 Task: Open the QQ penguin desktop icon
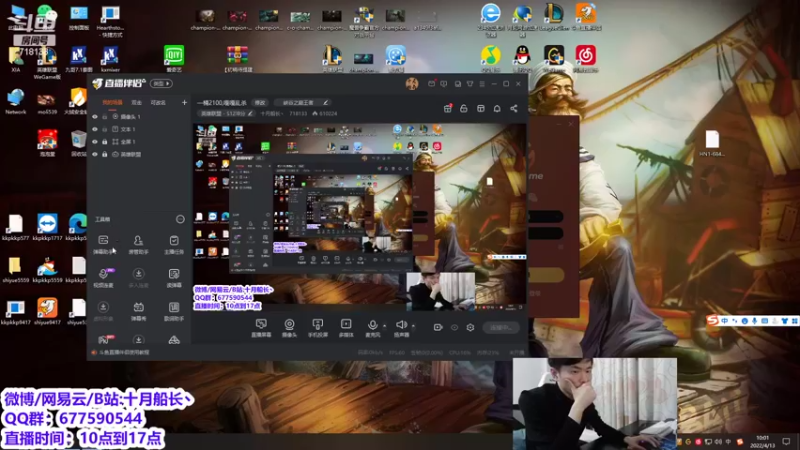tap(522, 58)
